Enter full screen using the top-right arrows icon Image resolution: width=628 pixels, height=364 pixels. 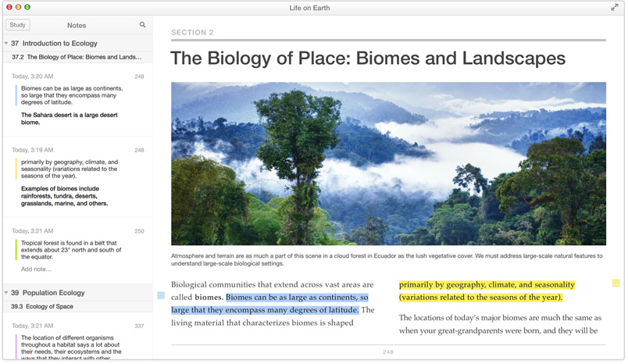click(x=615, y=8)
